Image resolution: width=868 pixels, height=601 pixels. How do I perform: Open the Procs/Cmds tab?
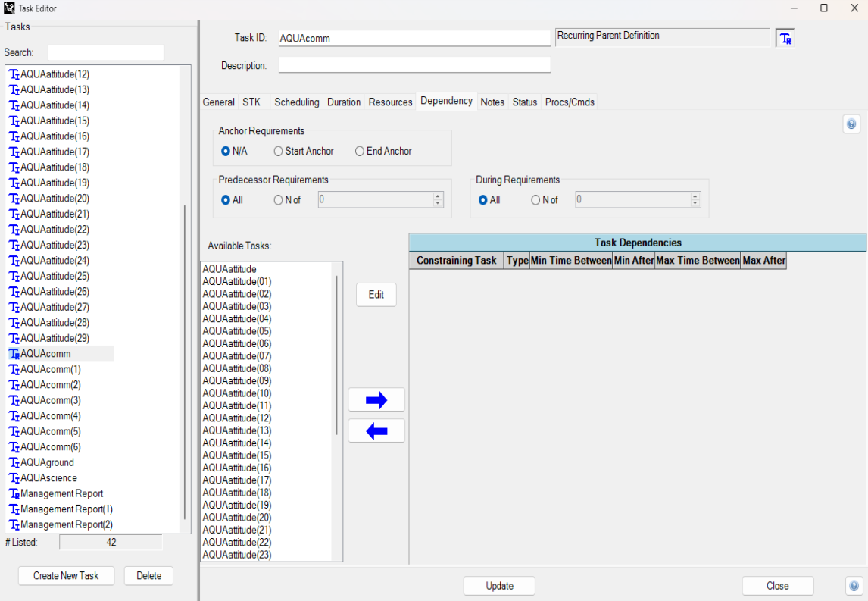click(570, 102)
